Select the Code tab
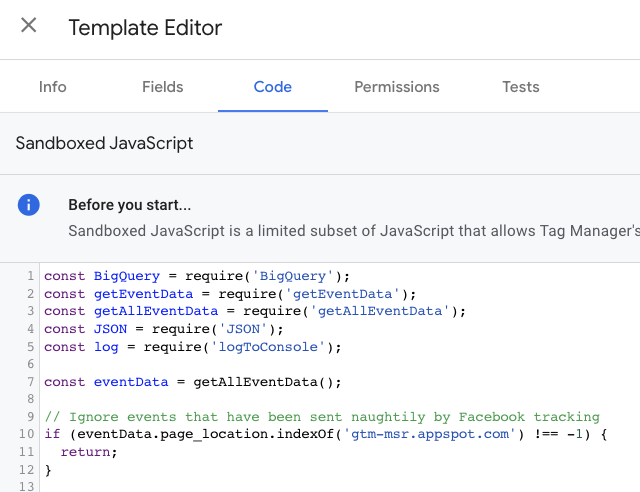Viewport: 640px width, 492px height. [x=273, y=87]
